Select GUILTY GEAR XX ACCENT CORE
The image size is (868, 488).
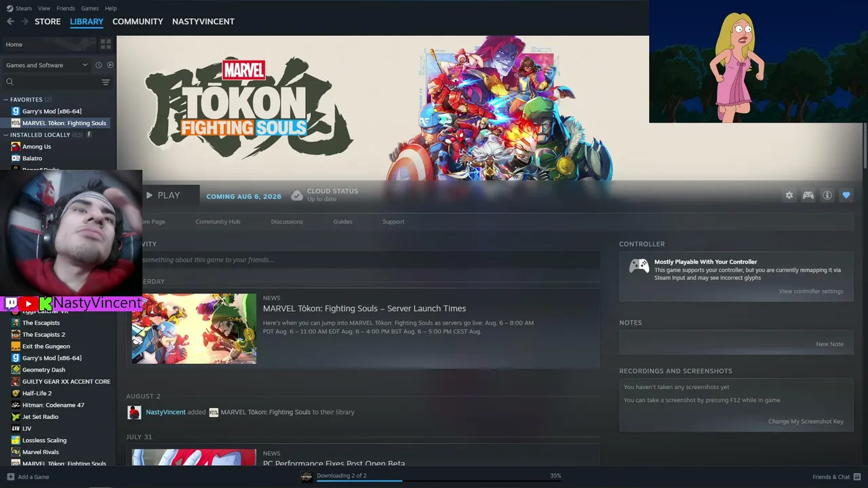click(66, 382)
